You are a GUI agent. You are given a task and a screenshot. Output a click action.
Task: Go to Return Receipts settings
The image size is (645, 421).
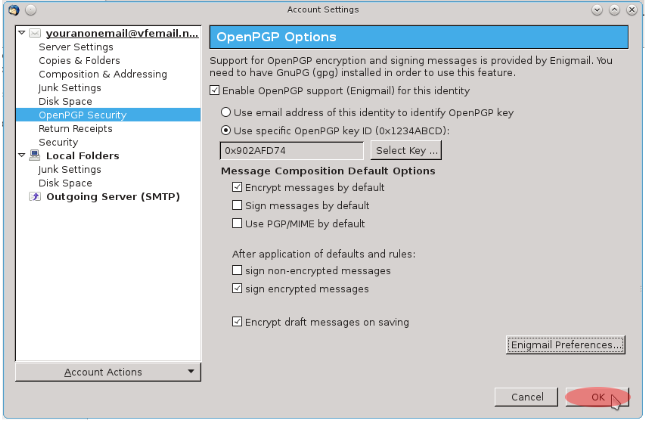tap(76, 129)
